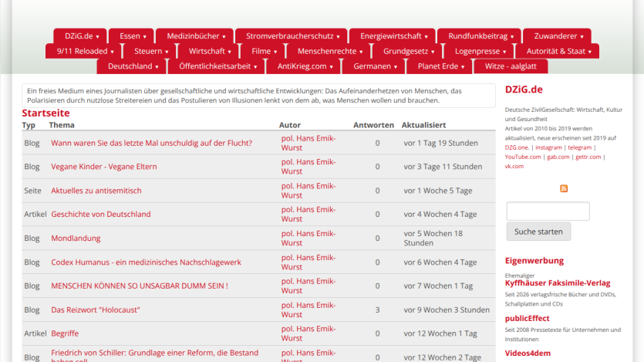This screenshot has width=644, height=362.
Task: Click the orange RSS feed icon
Action: click(x=564, y=188)
